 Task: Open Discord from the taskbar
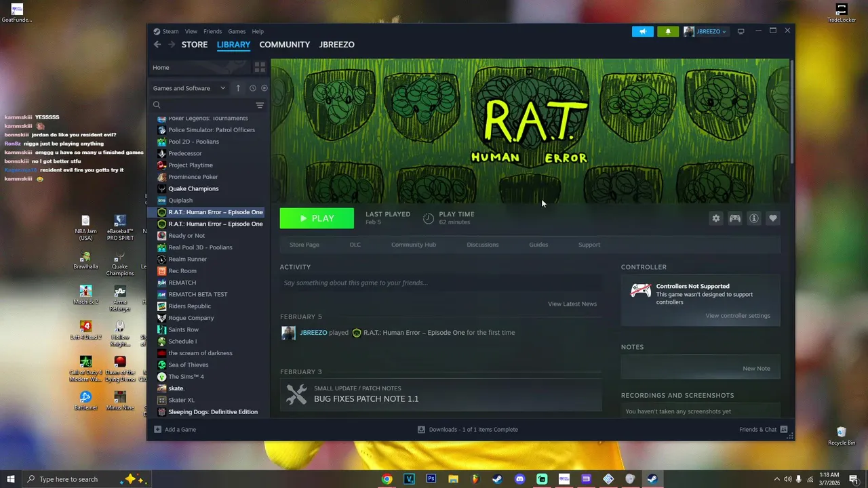coord(520,479)
